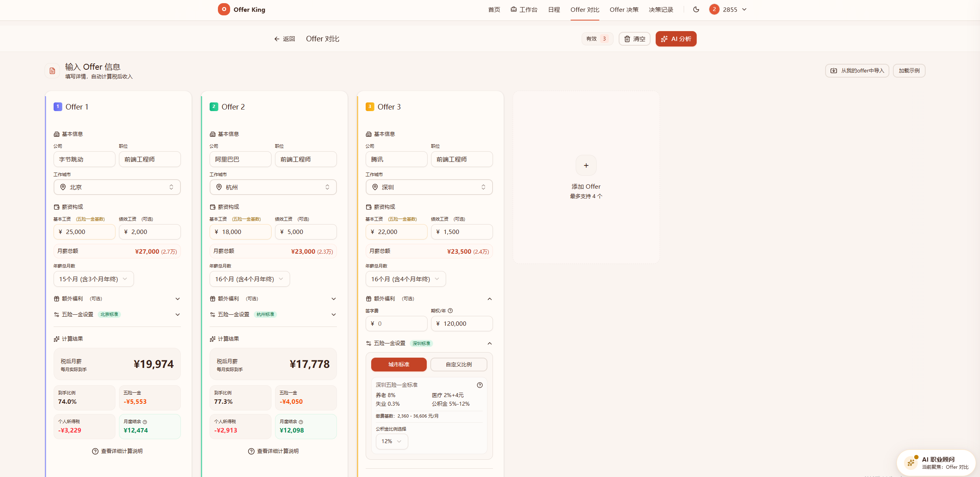Click 返回 link
Viewport: 980px width, 477px height.
pos(285,39)
